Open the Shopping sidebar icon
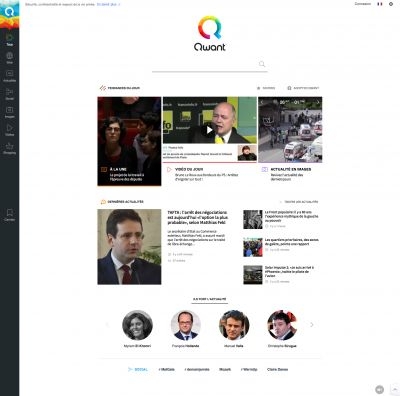The image size is (400, 396). 9,146
